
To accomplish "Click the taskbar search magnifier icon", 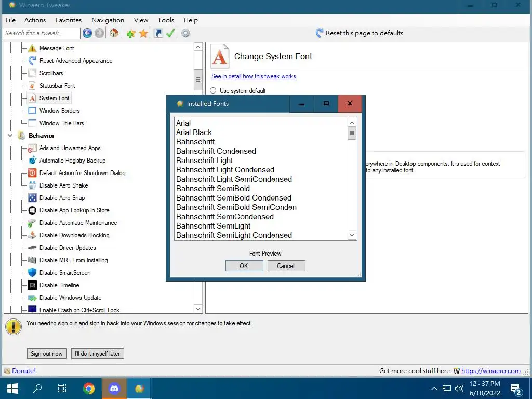I will (37, 388).
